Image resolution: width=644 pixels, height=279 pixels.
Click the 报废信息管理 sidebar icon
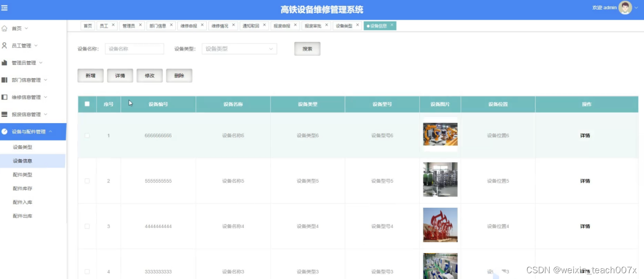[x=4, y=114]
